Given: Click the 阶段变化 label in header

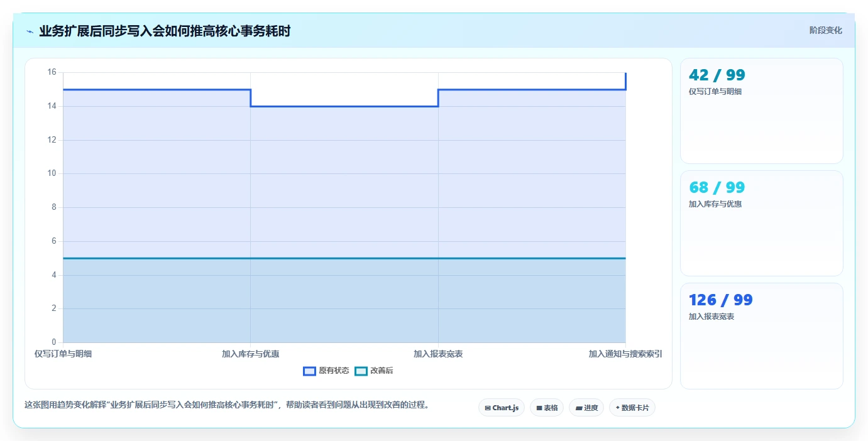Looking at the screenshot, I should pyautogui.click(x=825, y=30).
